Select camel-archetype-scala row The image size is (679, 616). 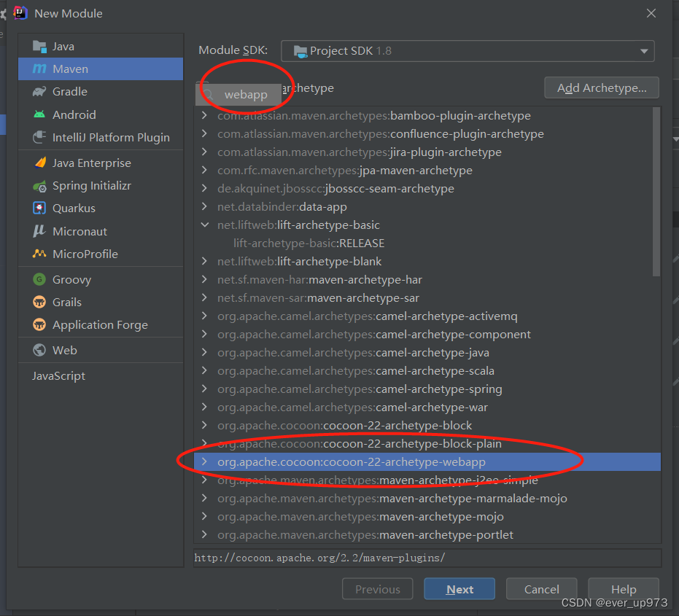coord(427,370)
